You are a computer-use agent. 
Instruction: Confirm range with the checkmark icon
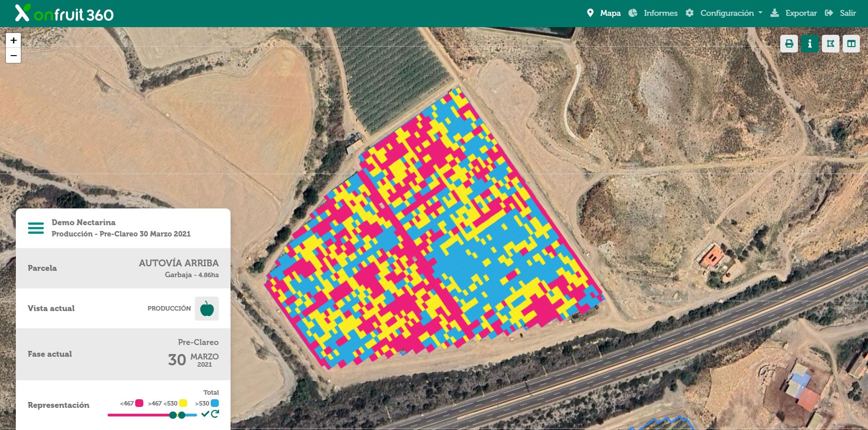click(205, 414)
